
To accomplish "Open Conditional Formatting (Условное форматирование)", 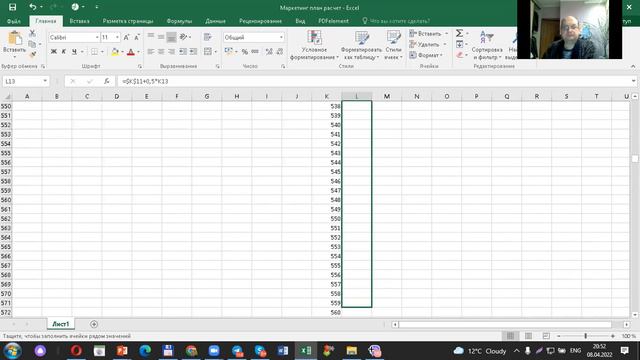I will click(314, 45).
